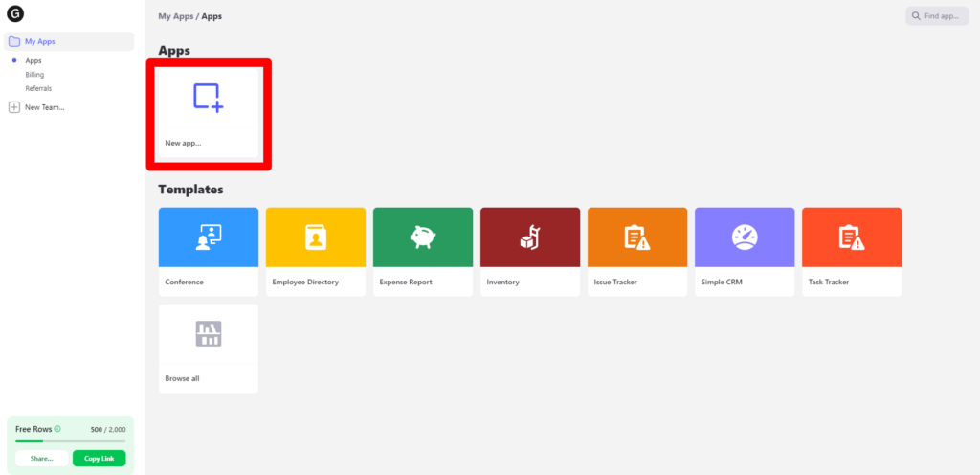
Task: Open the Task Tracker template icon
Action: click(852, 237)
